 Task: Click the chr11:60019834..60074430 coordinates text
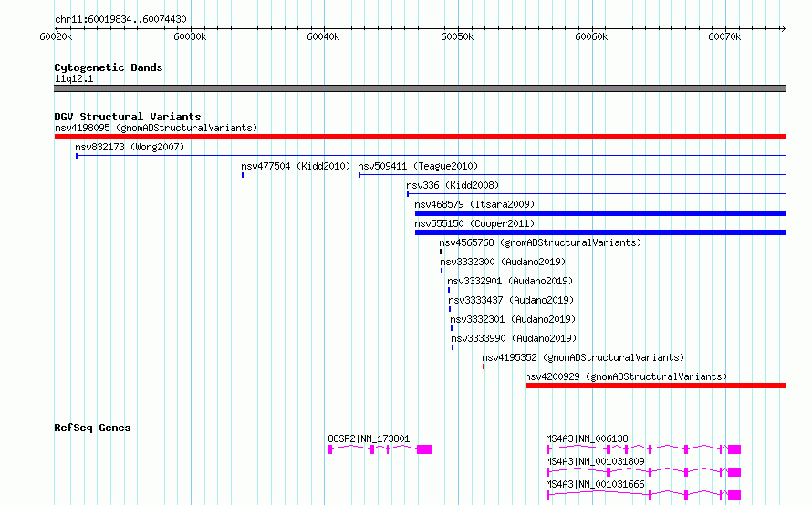pos(120,20)
